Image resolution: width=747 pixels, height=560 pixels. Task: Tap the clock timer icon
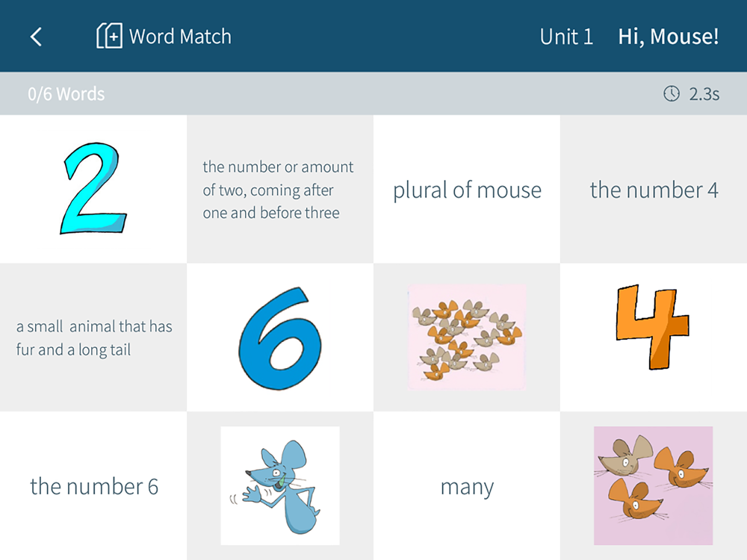[x=672, y=94]
